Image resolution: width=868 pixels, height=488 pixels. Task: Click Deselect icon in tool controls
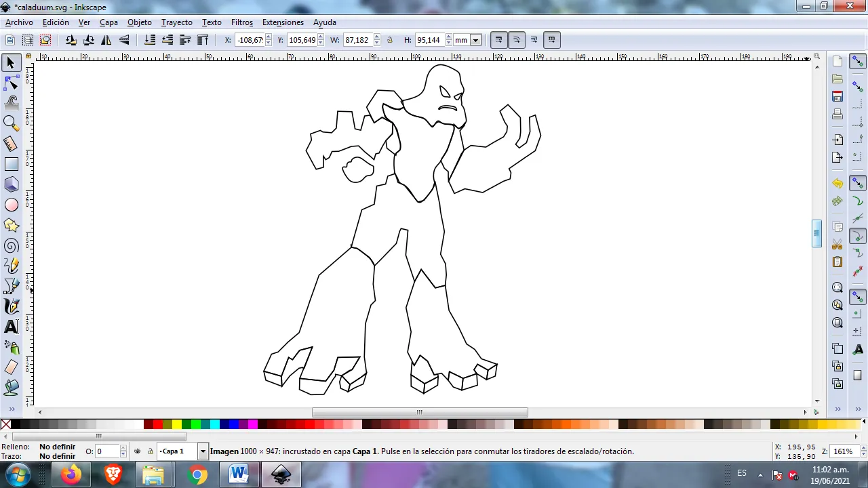pyautogui.click(x=45, y=40)
